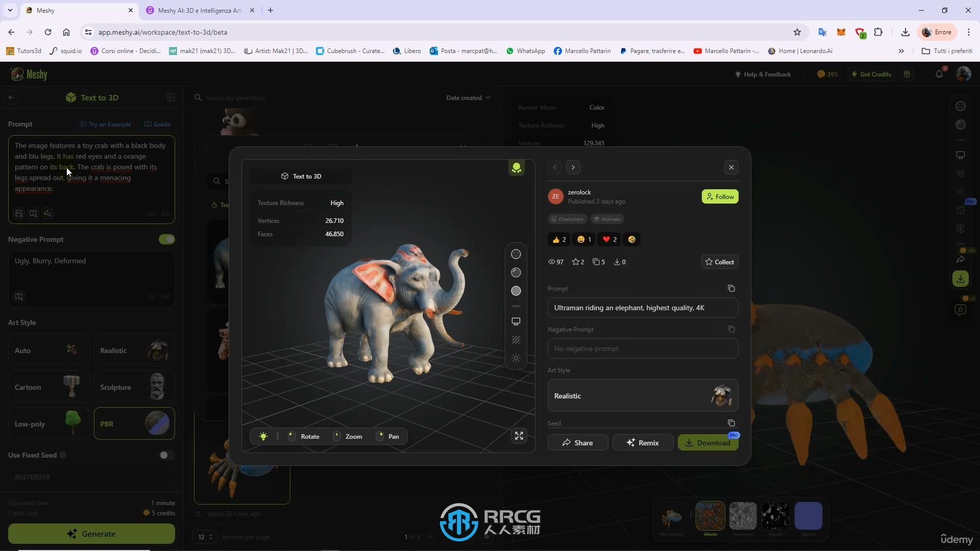Select the rotate view tool
This screenshot has width=980, height=551.
(x=303, y=436)
